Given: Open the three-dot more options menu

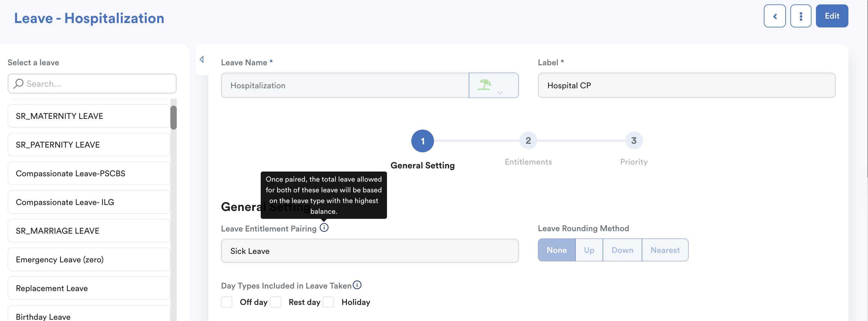Looking at the screenshot, I should click(x=800, y=16).
